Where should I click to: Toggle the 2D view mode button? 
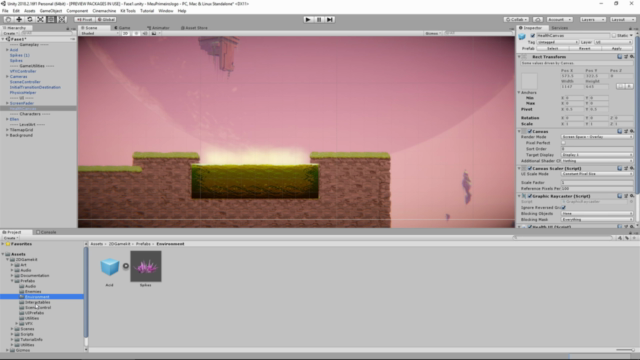126,33
